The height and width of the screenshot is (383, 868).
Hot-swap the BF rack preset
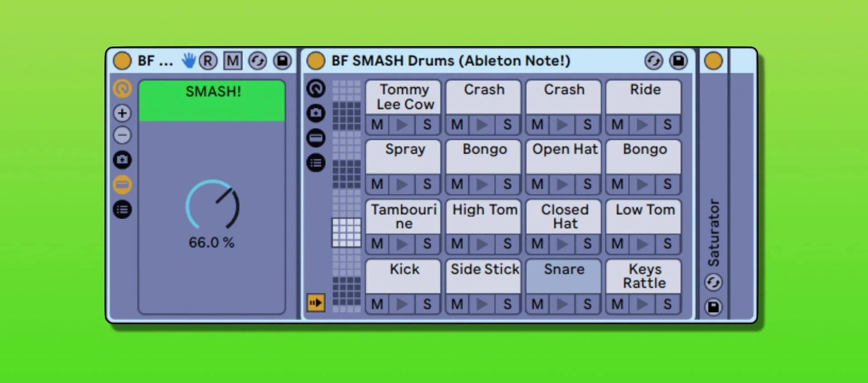258,61
